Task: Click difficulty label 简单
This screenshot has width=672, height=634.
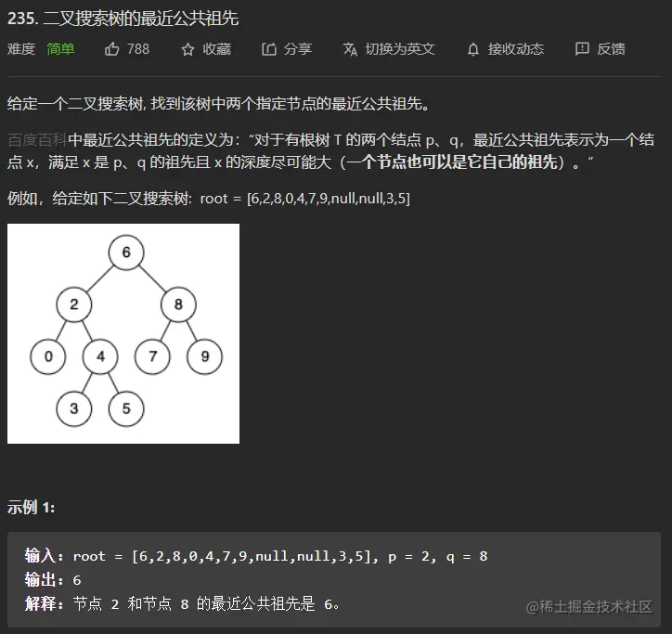Action: (60, 49)
